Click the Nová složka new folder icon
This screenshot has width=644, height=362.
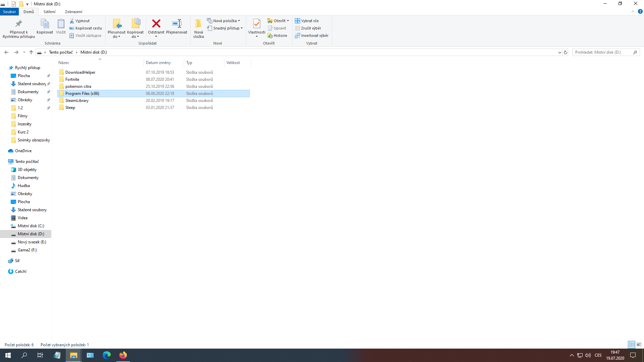(x=198, y=24)
